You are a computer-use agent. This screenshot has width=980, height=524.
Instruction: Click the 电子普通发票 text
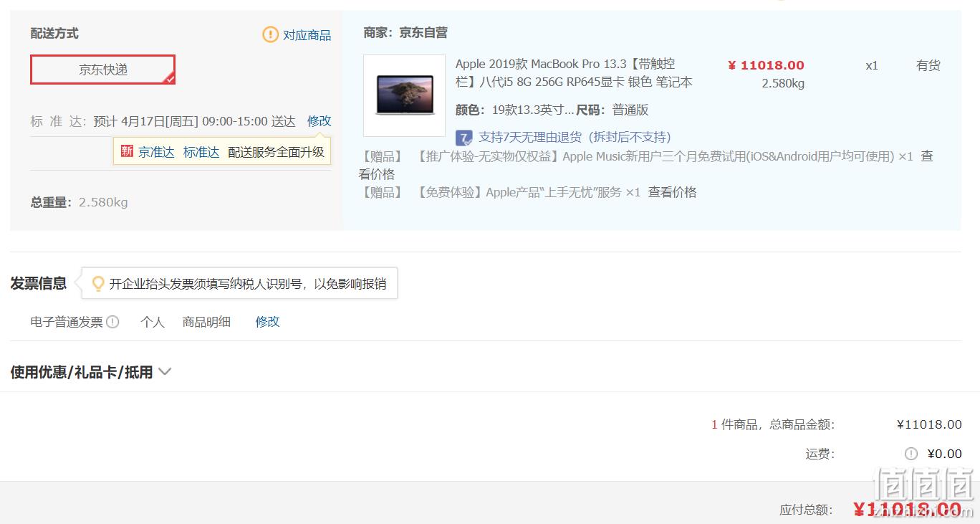point(67,322)
